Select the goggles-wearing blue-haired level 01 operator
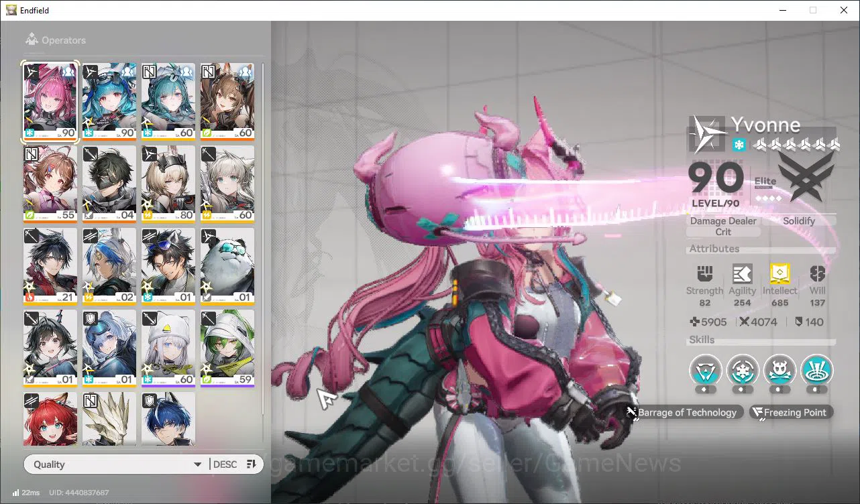Viewport: 860px width, 504px height. 109,349
